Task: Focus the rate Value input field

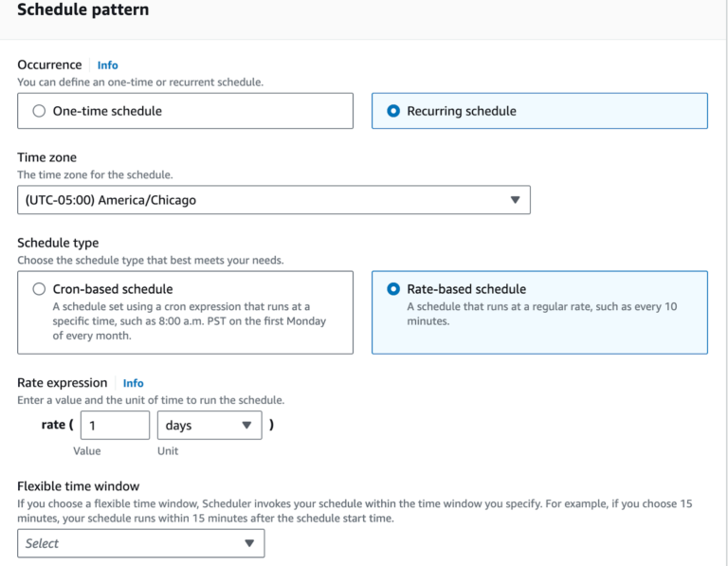Action: (x=115, y=426)
